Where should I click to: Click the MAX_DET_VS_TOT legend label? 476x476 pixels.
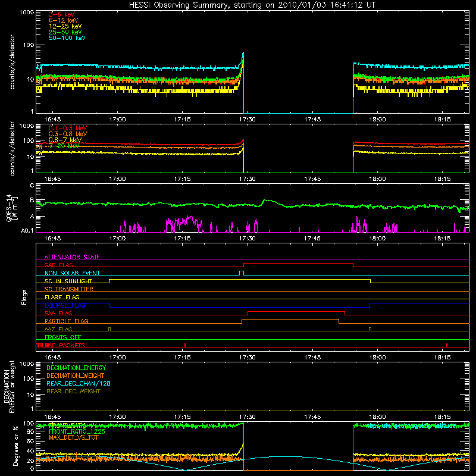pyautogui.click(x=73, y=437)
